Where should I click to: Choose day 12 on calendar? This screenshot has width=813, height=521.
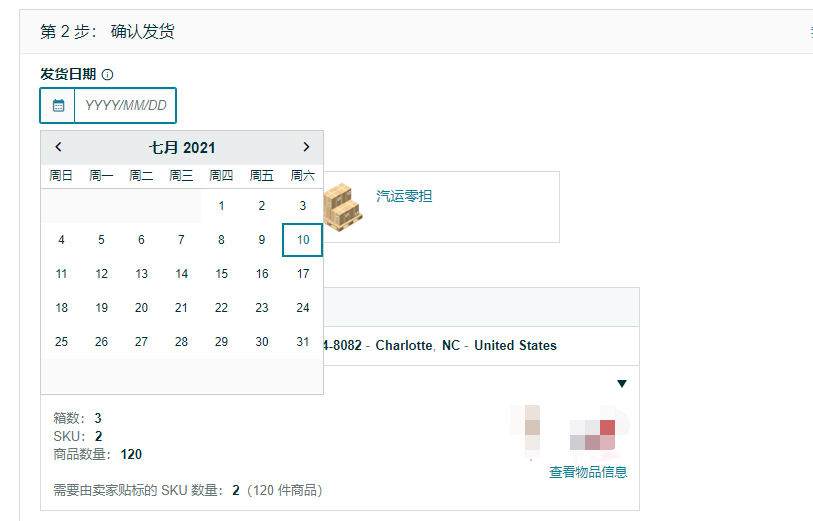pos(101,274)
